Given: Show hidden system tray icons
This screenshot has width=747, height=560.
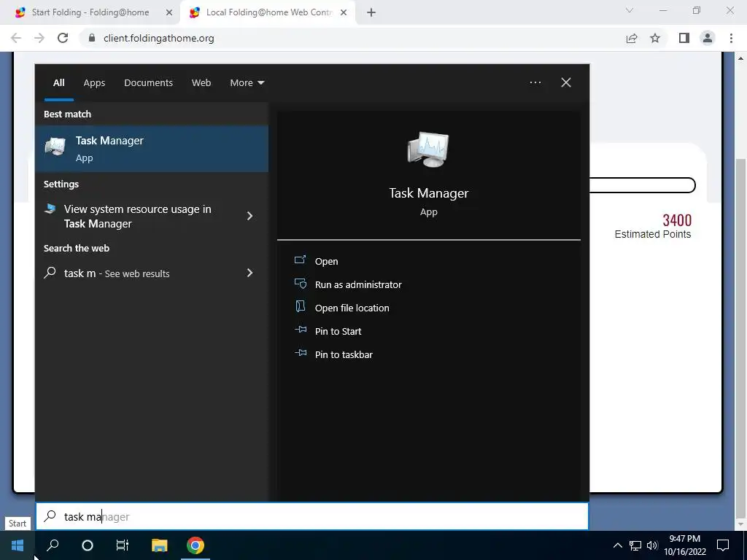Looking at the screenshot, I should pyautogui.click(x=617, y=545).
